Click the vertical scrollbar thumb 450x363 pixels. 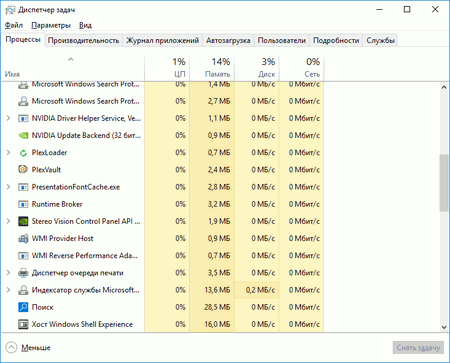coord(444,182)
